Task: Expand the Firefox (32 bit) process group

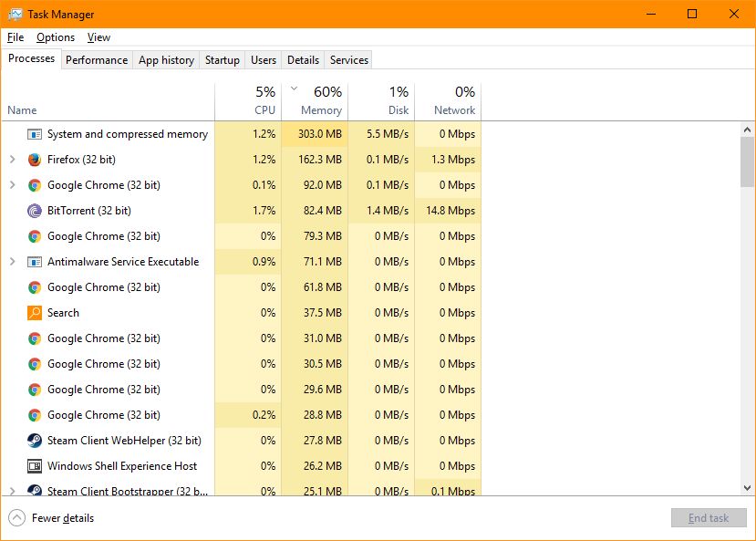Action: coord(13,160)
